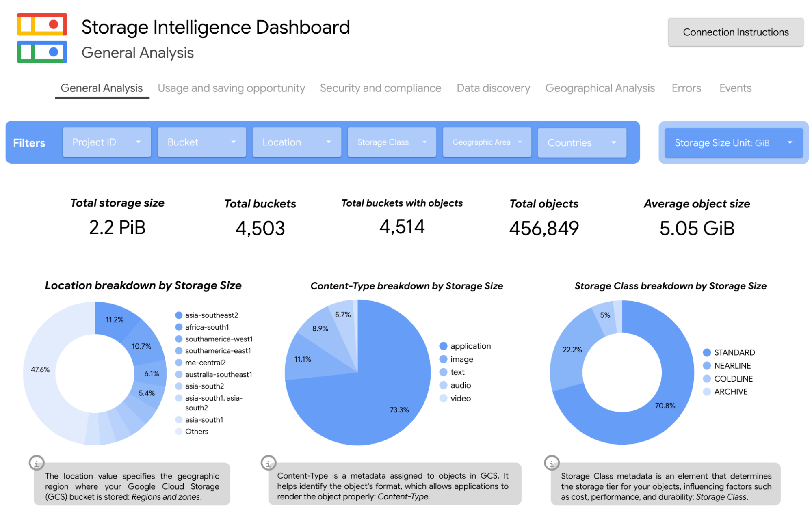
Task: Open the Regions and zones link
Action: [x=166, y=497]
